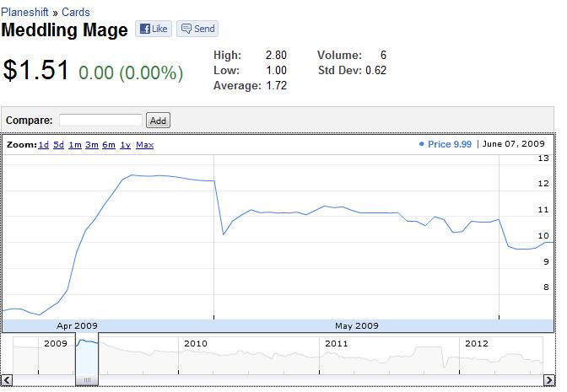Set chart zoom to 6m

[x=109, y=145]
